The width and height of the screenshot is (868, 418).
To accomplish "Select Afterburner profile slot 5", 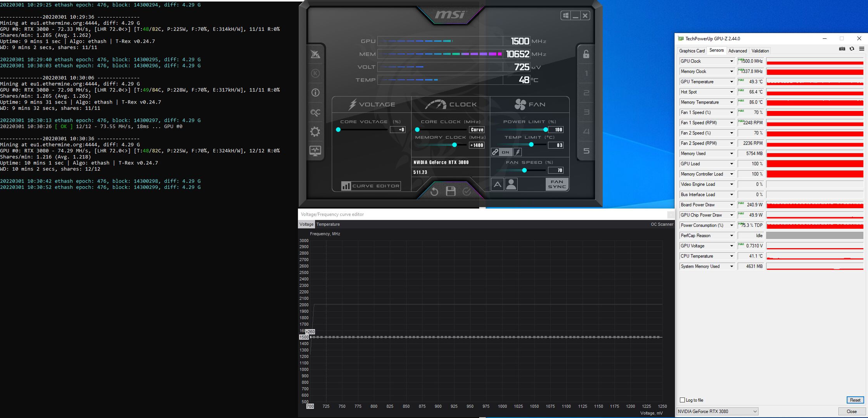I will [x=586, y=151].
